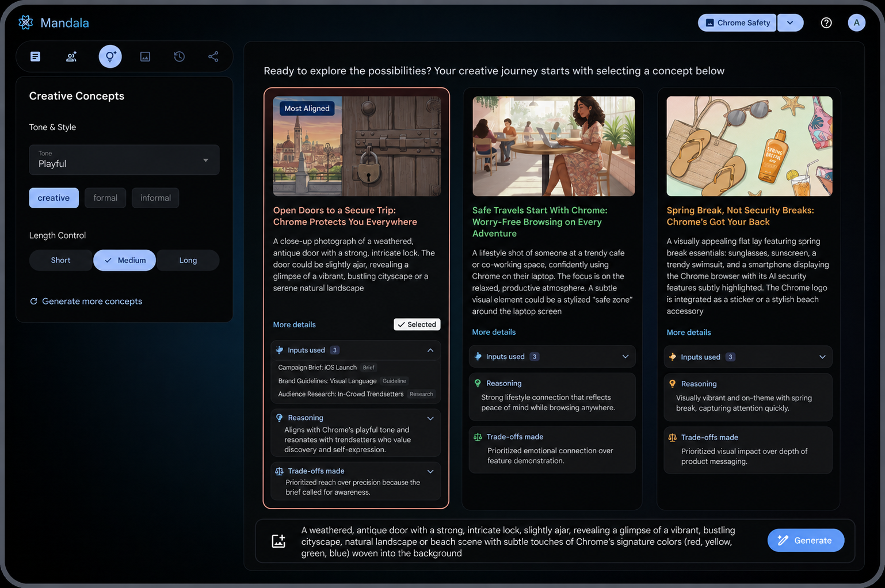Toggle the formal style chip
Viewport: 885px width, 588px height.
(105, 198)
